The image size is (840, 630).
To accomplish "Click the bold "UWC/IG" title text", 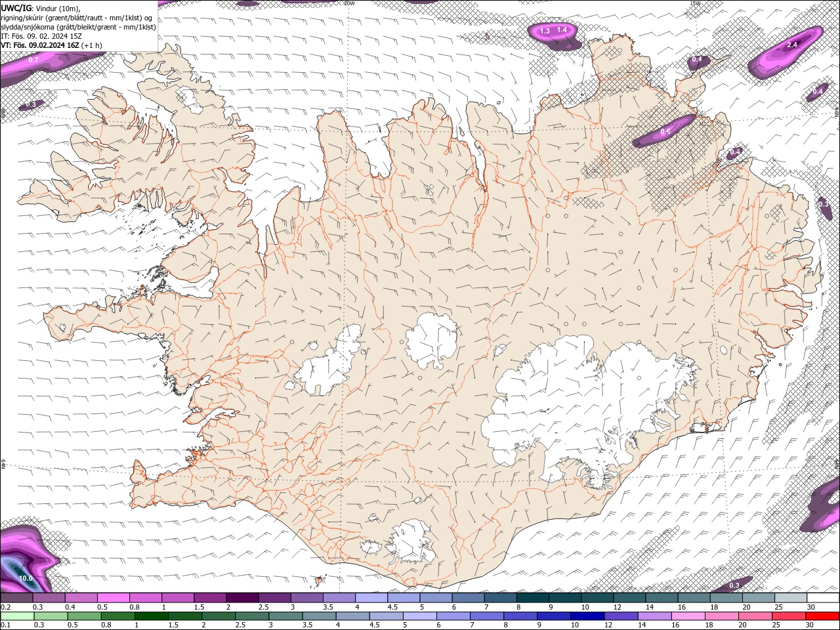I will tap(16, 8).
